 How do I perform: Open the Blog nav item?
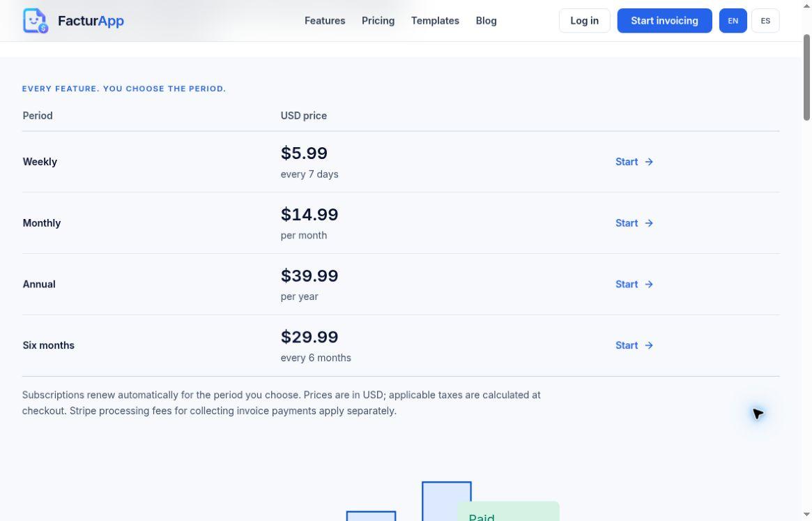point(487,21)
